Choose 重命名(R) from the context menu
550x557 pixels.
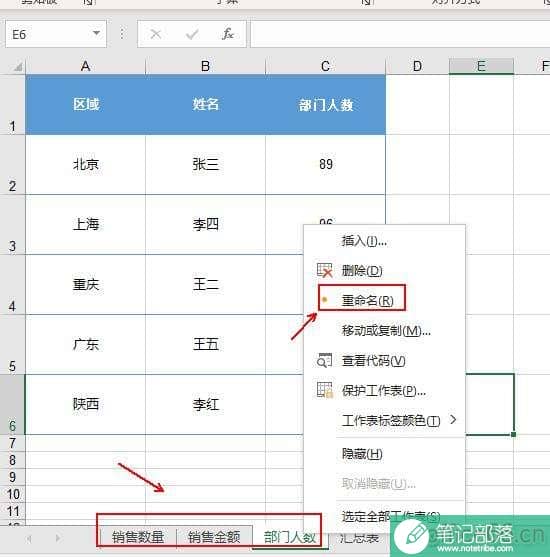[367, 301]
